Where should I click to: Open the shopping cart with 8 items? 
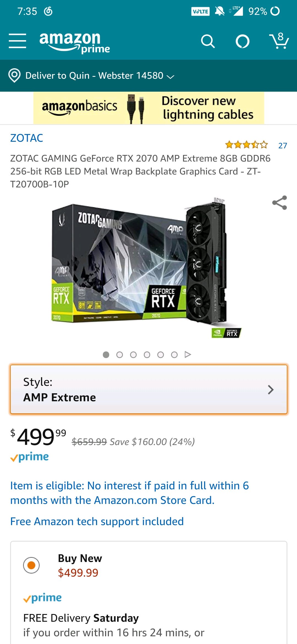279,41
